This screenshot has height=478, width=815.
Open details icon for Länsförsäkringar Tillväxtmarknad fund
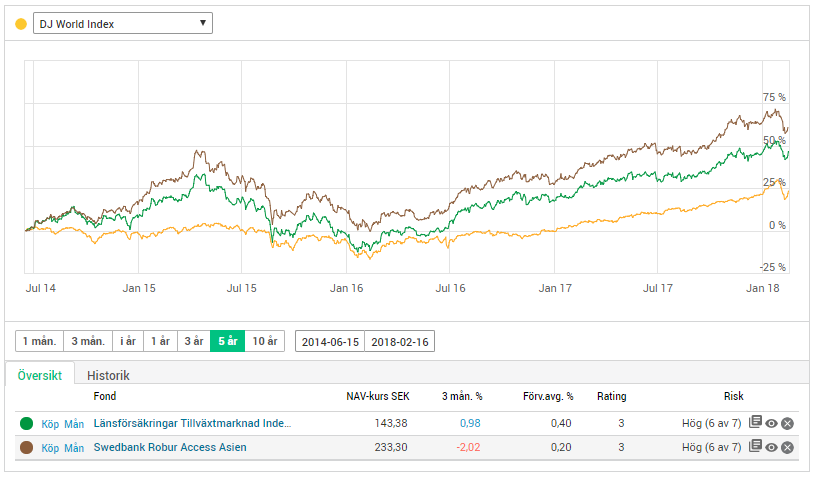tap(756, 423)
